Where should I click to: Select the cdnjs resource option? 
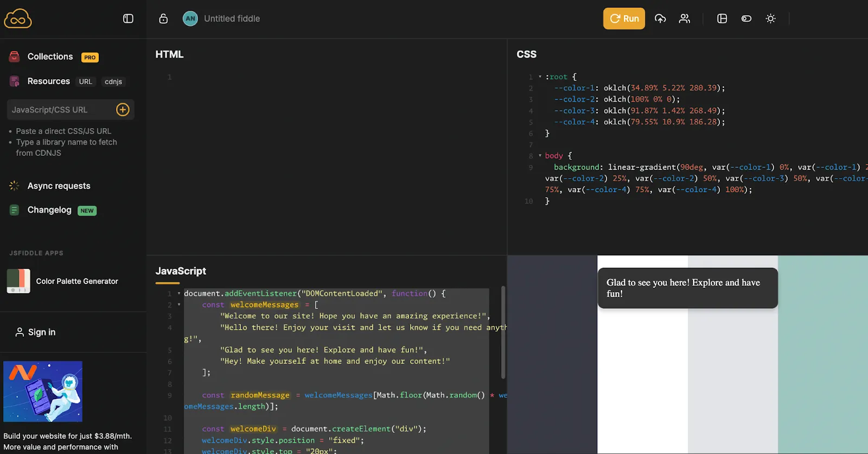click(113, 81)
